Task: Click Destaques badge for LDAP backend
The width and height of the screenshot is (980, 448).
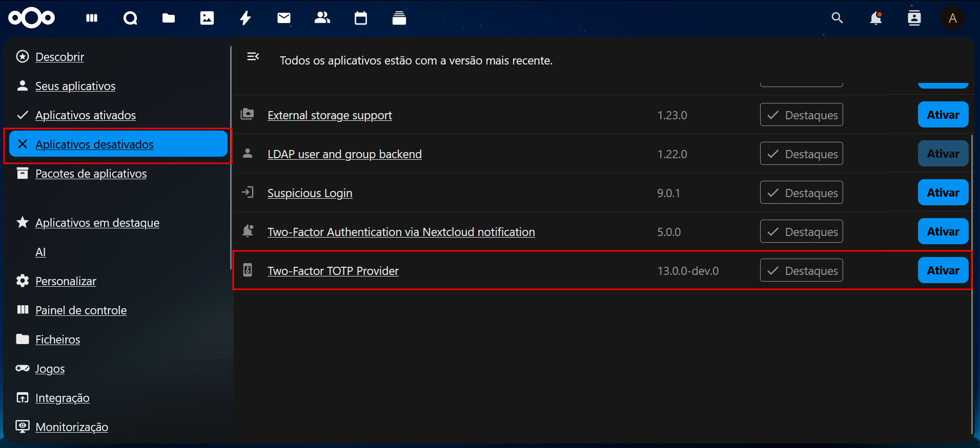Action: click(x=802, y=154)
